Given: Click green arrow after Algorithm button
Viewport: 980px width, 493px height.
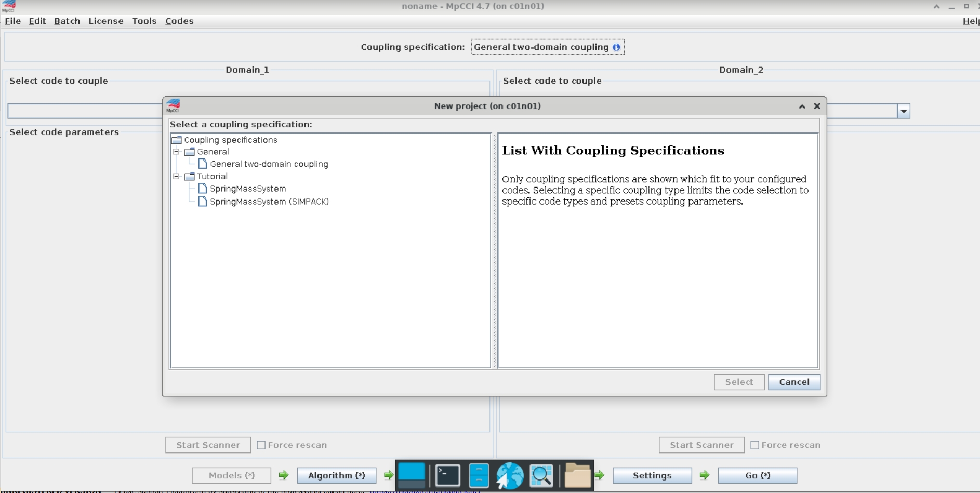Looking at the screenshot, I should click(388, 475).
